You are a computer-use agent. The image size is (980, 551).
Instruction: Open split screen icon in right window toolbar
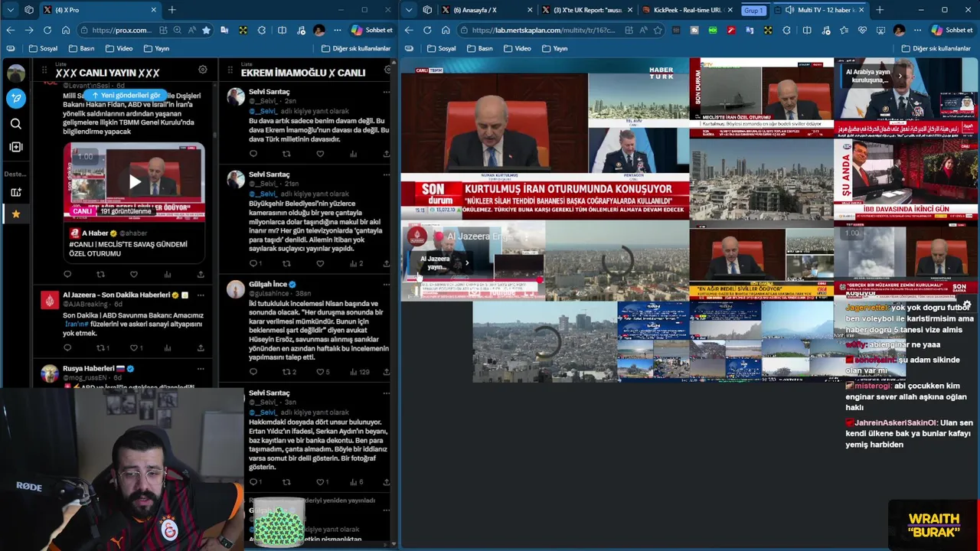pyautogui.click(x=806, y=30)
